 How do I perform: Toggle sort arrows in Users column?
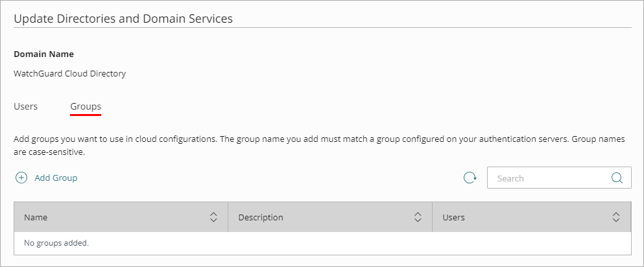point(616,218)
